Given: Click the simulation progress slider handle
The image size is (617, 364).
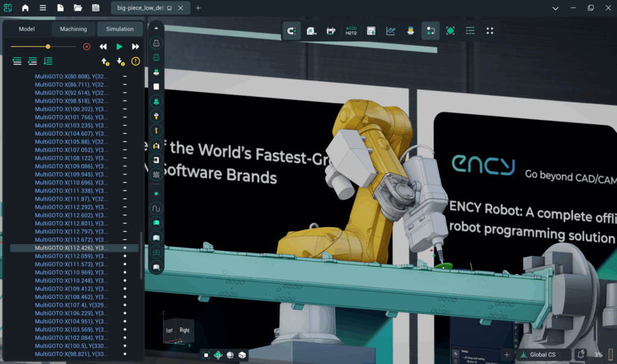Looking at the screenshot, I should point(48,46).
